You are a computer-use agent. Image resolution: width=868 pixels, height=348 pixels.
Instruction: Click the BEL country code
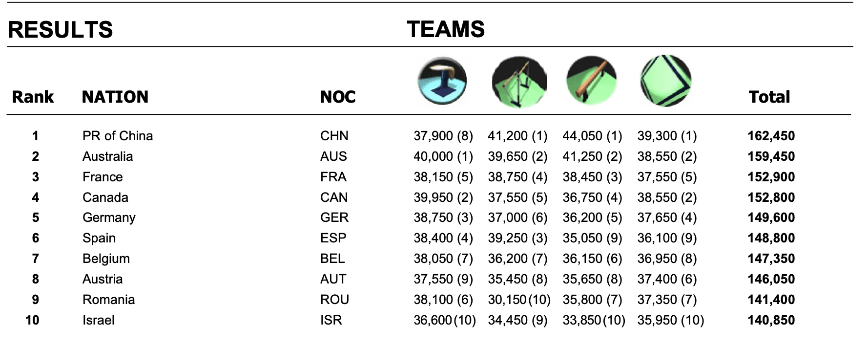[332, 259]
